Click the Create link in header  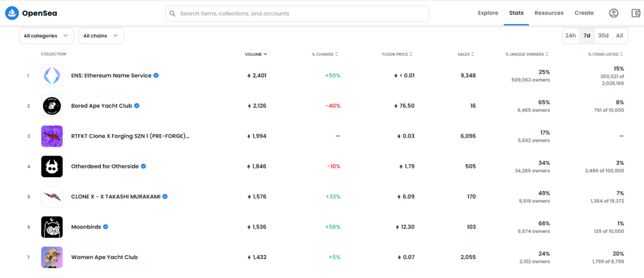[584, 13]
